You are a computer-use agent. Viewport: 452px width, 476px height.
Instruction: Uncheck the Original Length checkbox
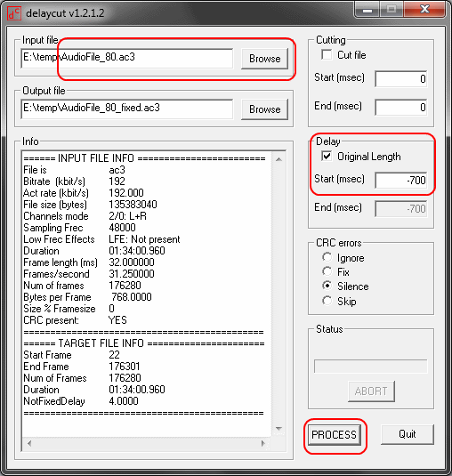point(327,157)
